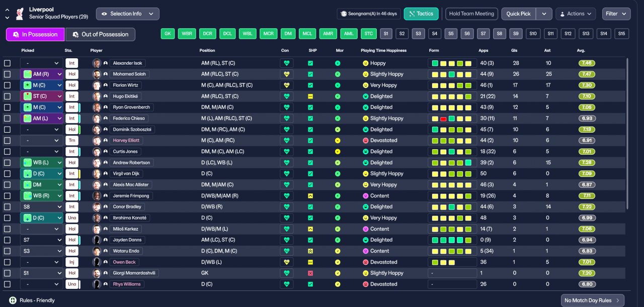Click Miloš Kerkez's condition heart icon
The height and width of the screenshot is (307, 644).
click(x=287, y=229)
